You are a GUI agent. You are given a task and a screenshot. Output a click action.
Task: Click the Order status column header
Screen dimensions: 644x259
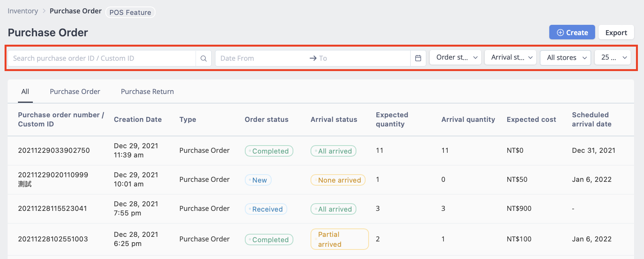click(267, 120)
